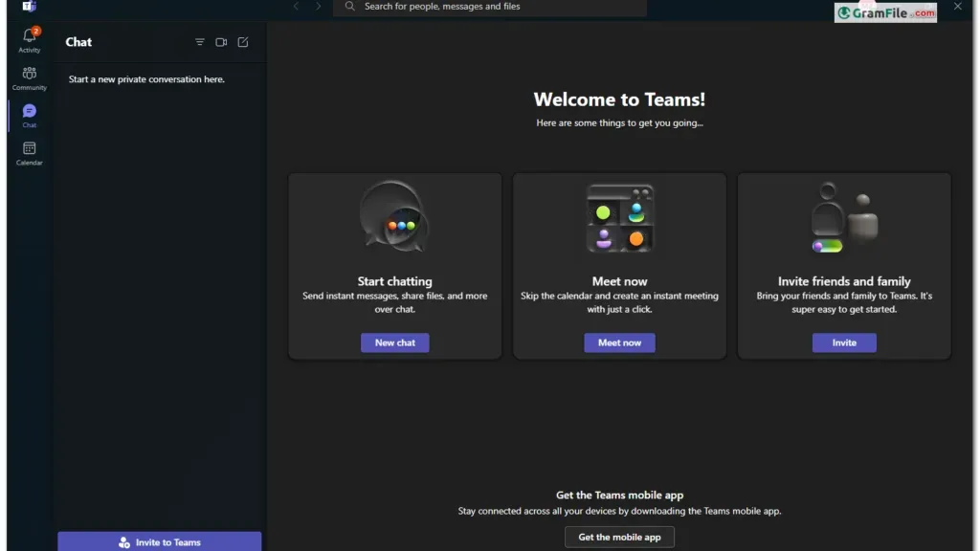This screenshot has height=551, width=980.
Task: Click the search field for people, messages and files
Action: coord(490,7)
